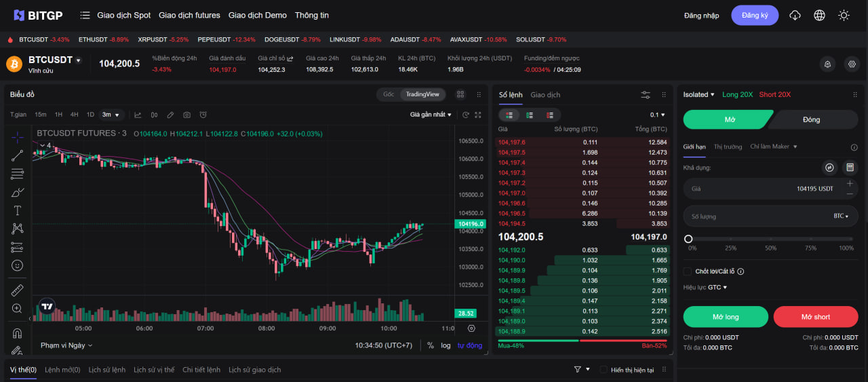
Task: Select the trend line drawing tool
Action: coord(18,155)
